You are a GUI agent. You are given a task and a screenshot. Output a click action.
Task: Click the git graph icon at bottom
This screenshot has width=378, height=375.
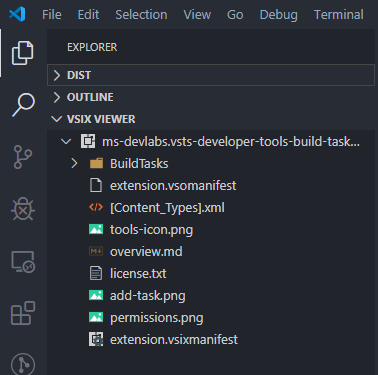tap(23, 364)
